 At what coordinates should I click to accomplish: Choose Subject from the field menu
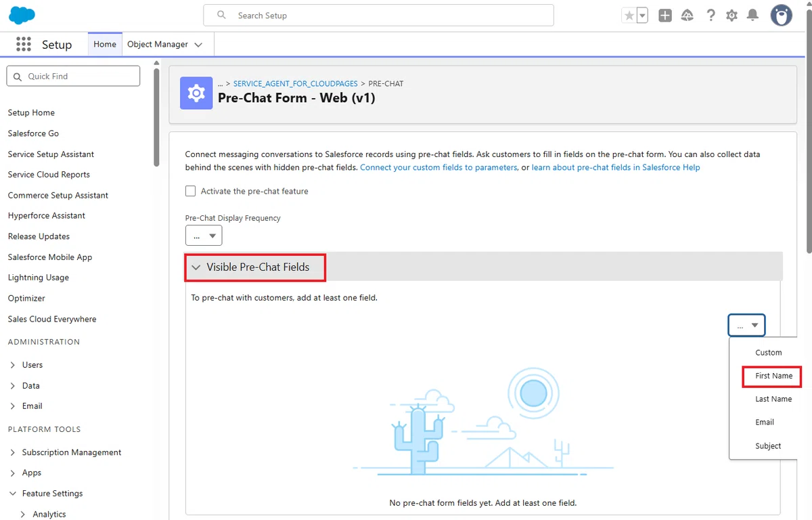tap(768, 446)
